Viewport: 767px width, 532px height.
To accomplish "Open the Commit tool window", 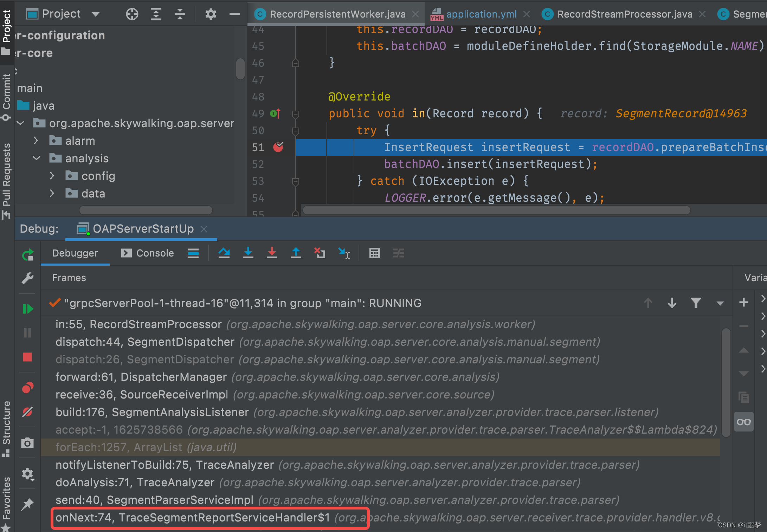I will pos(6,97).
